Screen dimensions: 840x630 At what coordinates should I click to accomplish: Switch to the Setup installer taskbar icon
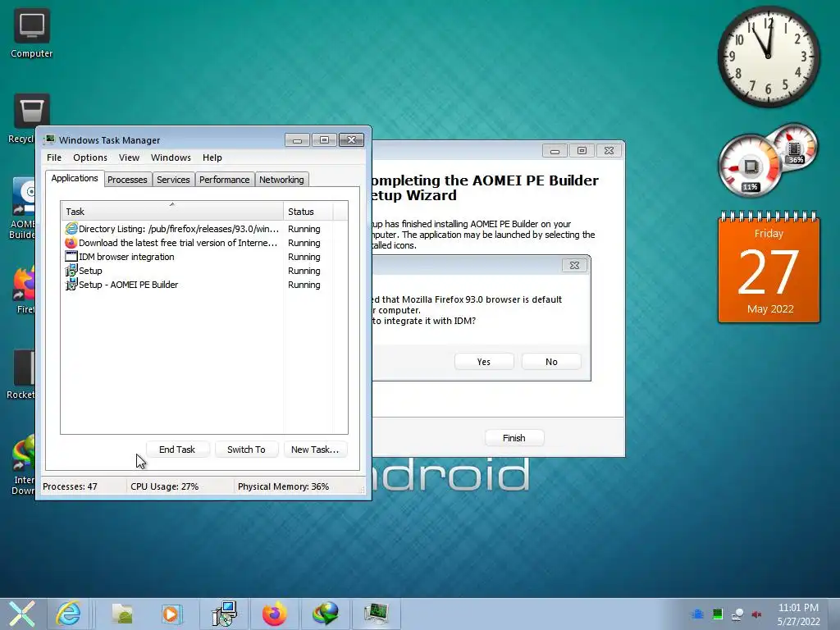(224, 614)
